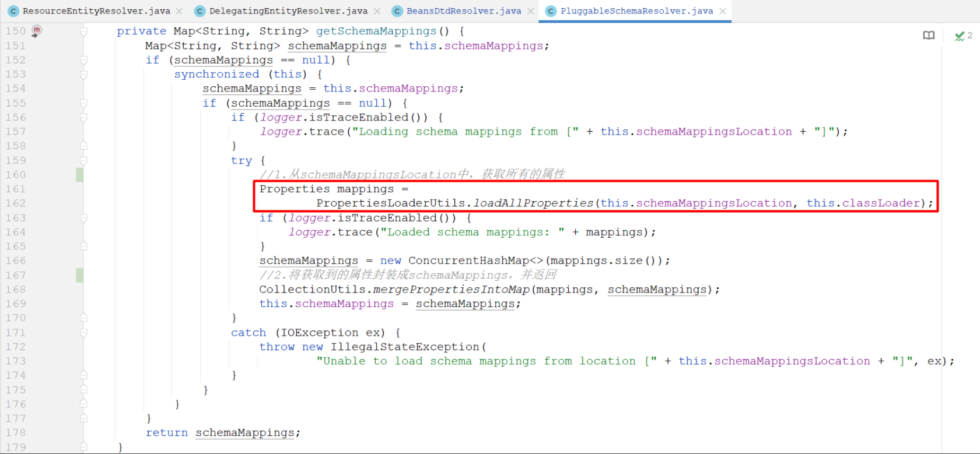980x454 pixels.
Task: Click the class icon on PluggableSchemaResolver.java tab
Action: (x=551, y=11)
